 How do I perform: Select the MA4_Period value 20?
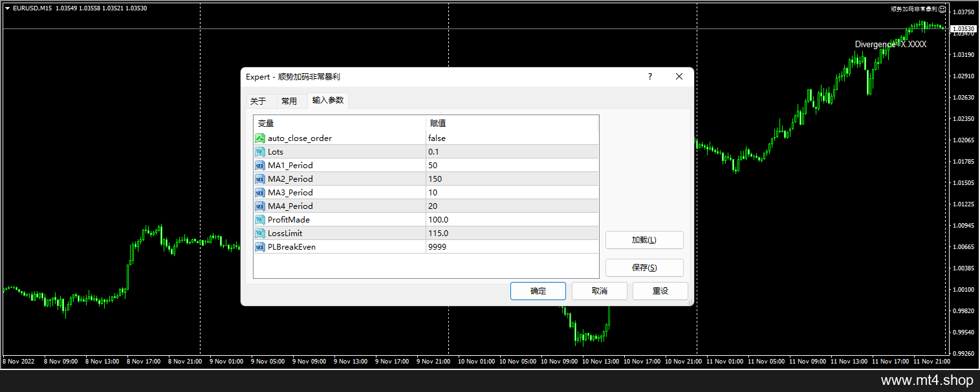(512, 206)
